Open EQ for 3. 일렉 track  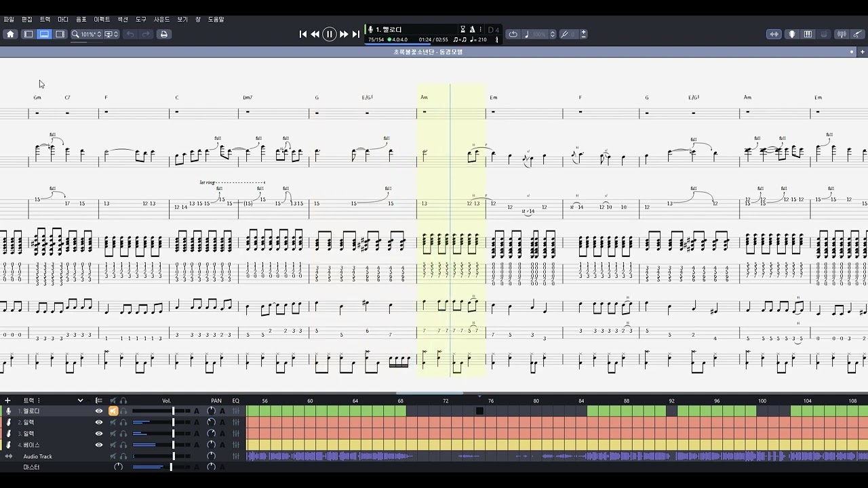pyautogui.click(x=236, y=434)
